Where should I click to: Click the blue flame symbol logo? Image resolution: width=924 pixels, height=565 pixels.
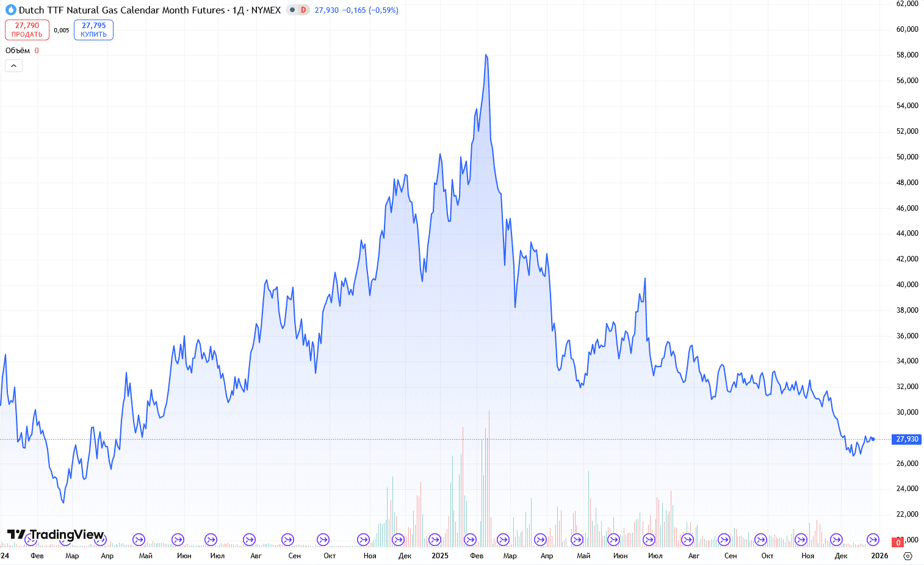[10, 10]
